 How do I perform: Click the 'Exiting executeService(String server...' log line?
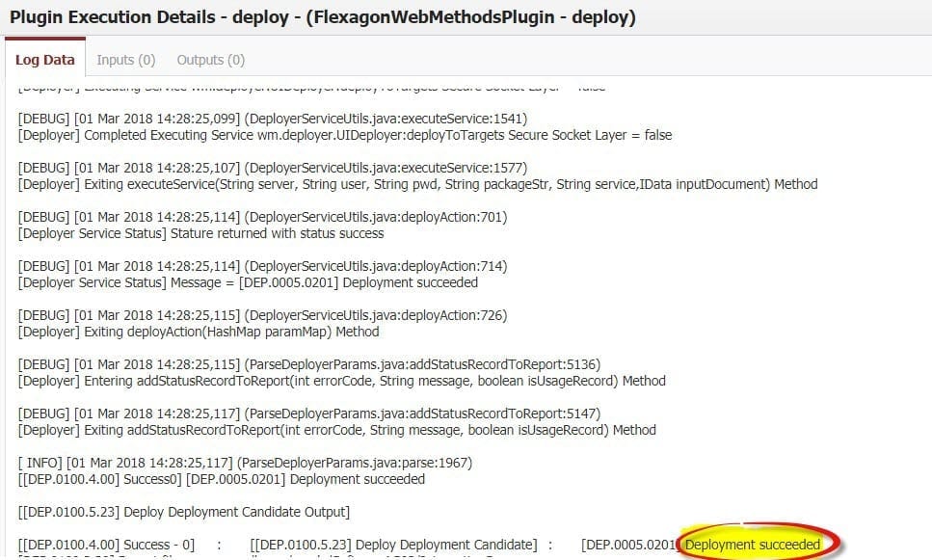[x=418, y=184]
